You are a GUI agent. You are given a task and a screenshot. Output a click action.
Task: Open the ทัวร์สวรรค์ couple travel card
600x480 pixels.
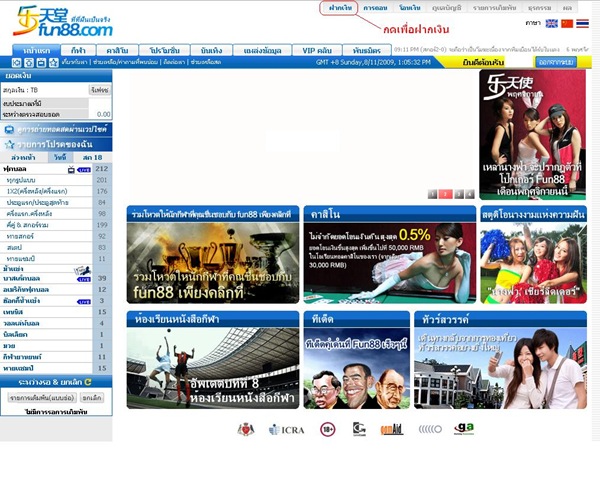500,360
